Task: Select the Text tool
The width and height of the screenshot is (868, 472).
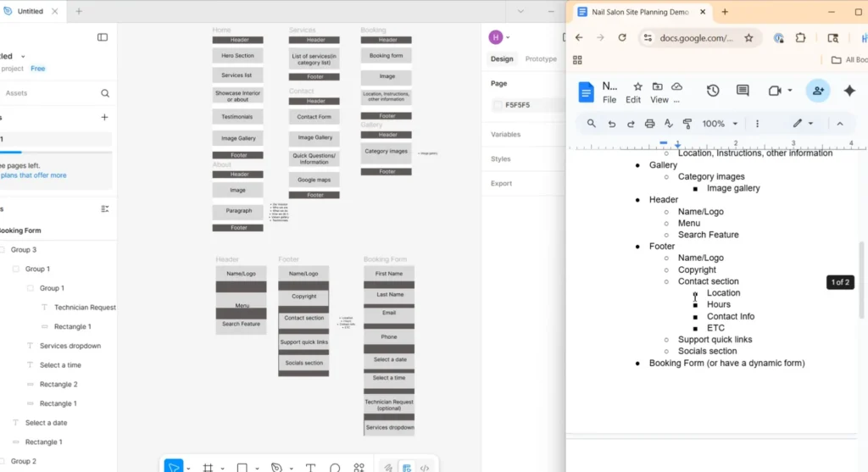Action: coord(310,467)
